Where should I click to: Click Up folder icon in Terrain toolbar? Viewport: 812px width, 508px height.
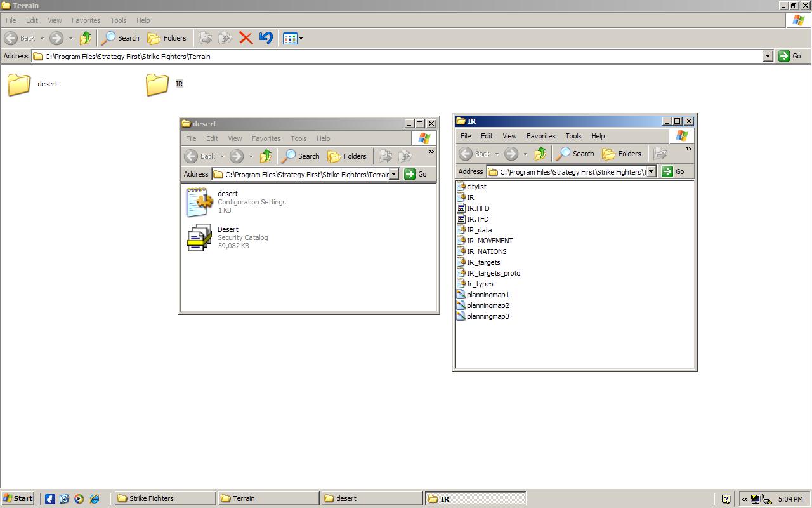click(86, 38)
